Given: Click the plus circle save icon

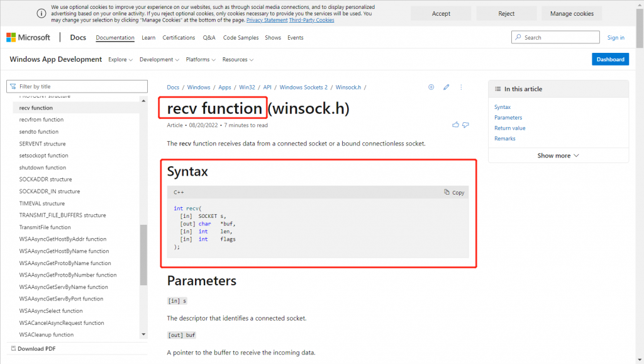Looking at the screenshot, I should pos(431,87).
